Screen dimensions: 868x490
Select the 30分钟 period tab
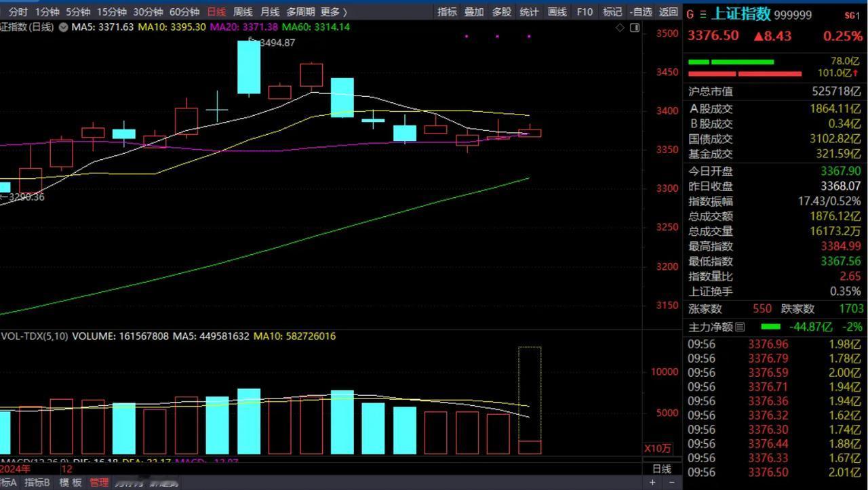148,12
